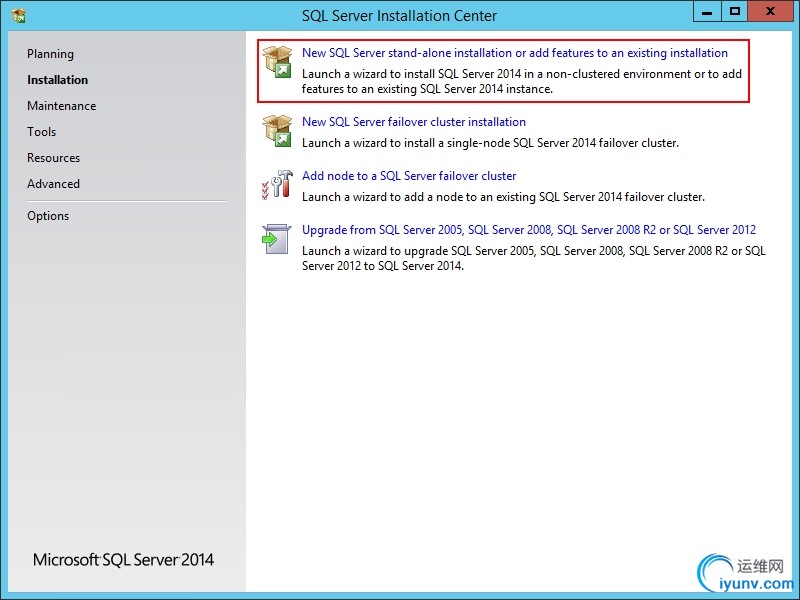Click Add node to a SQL Server failover cluster
Image resolution: width=800 pixels, height=600 pixels.
click(409, 176)
